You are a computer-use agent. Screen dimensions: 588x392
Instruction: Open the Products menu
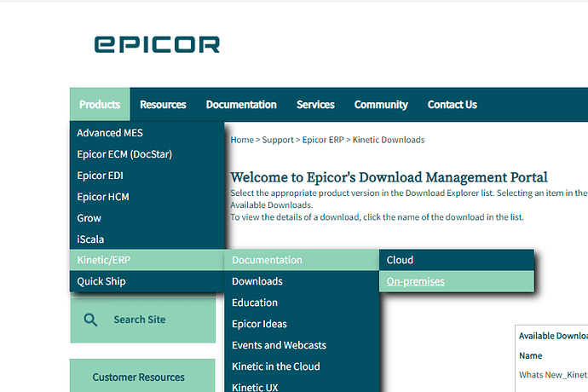click(x=100, y=104)
